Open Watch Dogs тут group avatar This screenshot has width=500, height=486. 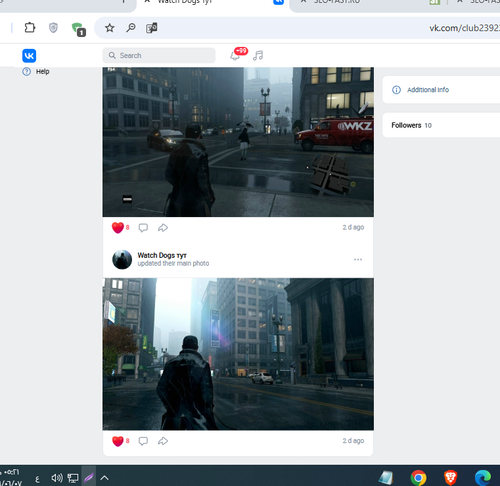(x=122, y=259)
